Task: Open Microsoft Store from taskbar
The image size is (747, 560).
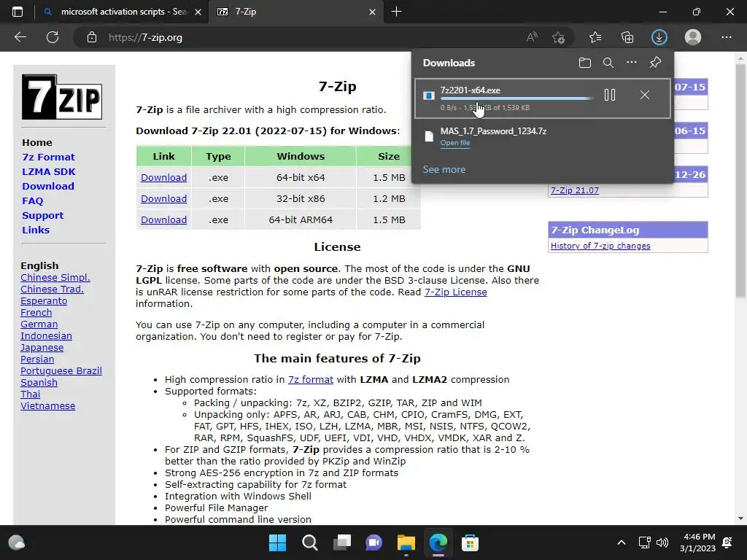Action: 471,542
